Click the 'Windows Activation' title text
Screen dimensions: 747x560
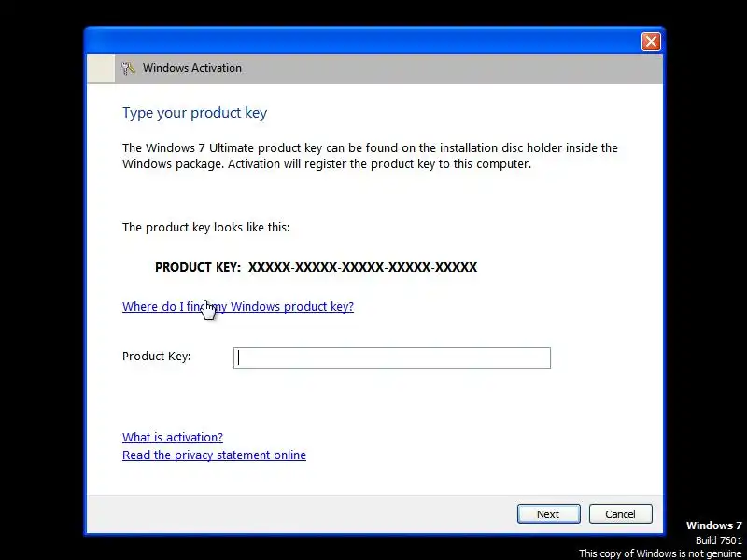coord(192,68)
